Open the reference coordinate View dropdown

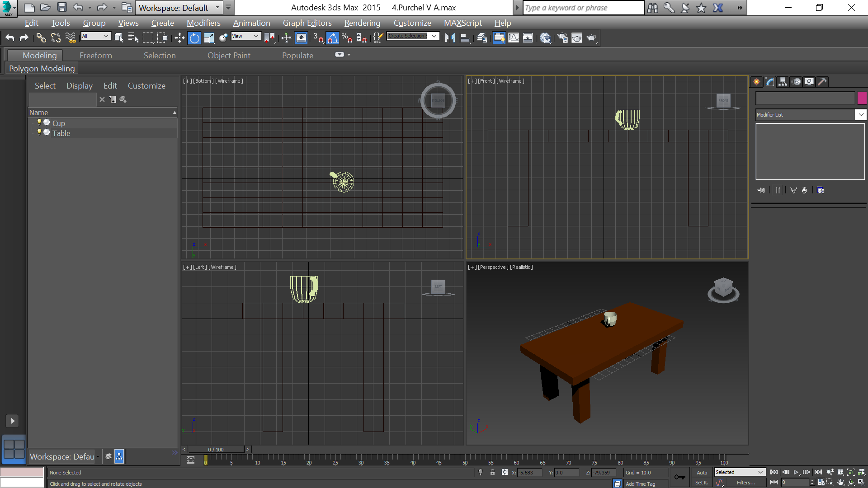click(246, 36)
